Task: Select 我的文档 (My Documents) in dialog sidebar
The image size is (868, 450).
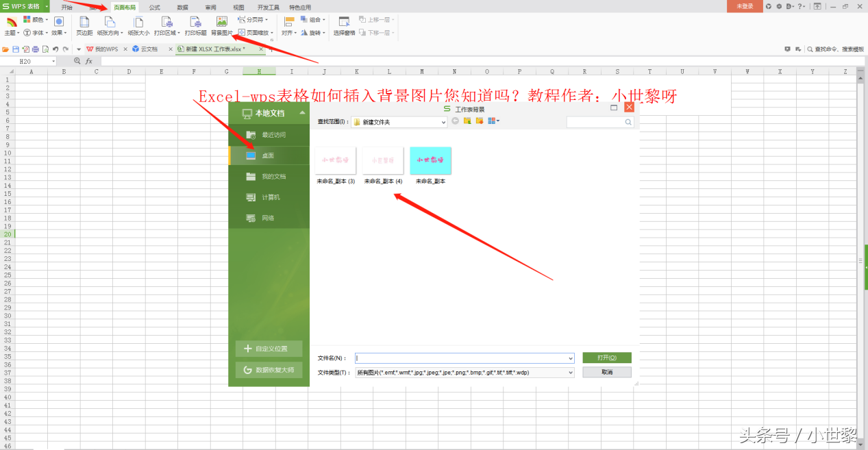Action: pyautogui.click(x=269, y=177)
